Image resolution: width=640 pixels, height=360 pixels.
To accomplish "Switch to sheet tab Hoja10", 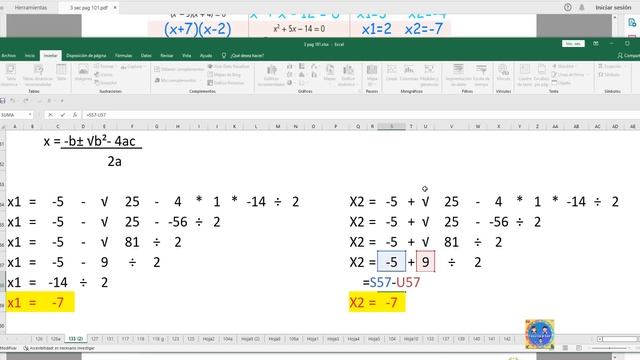I will tap(411, 339).
